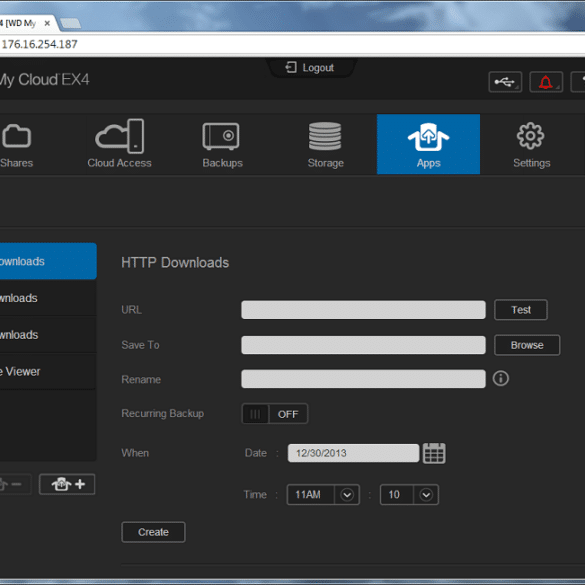This screenshot has width=585, height=585.
Task: Click the Browse button
Action: point(527,345)
